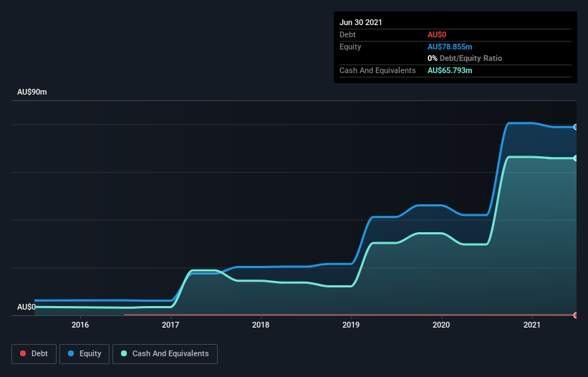This screenshot has height=377, width=588.
Task: Toggle the Equity series legend button
Action: pos(85,354)
